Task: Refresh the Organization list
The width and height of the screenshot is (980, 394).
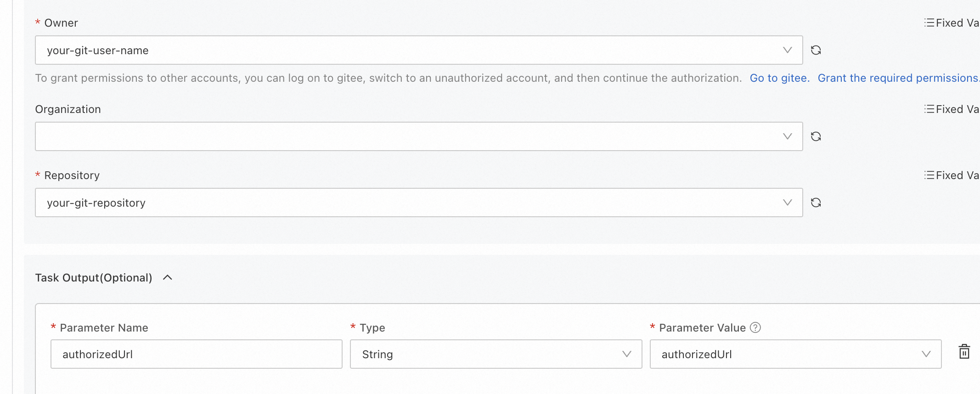Action: [816, 136]
